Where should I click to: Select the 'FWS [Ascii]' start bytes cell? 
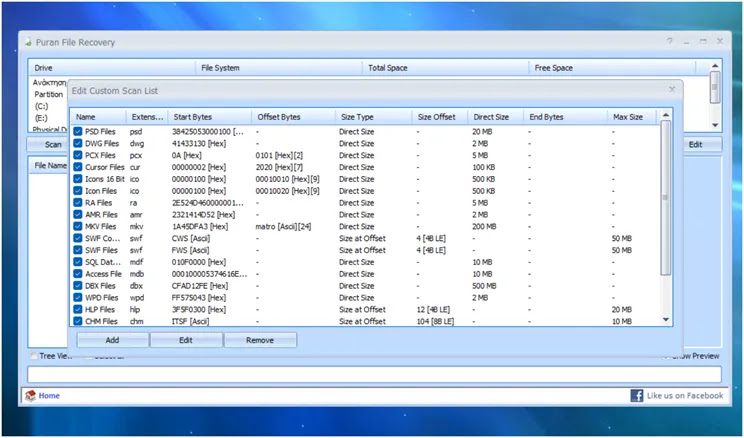(191, 250)
